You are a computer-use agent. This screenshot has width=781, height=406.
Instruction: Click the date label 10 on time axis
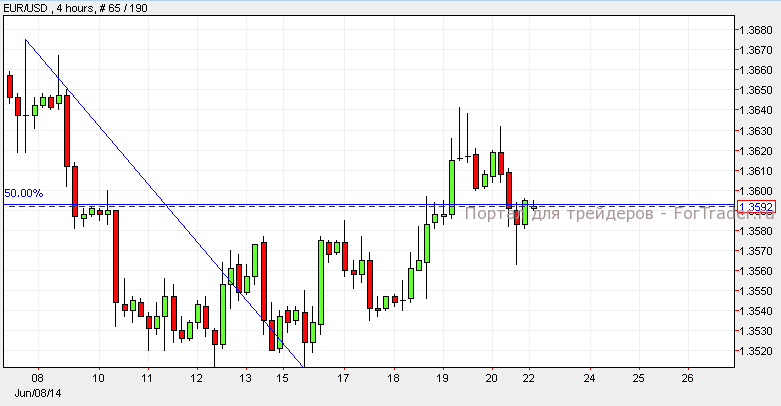99,378
